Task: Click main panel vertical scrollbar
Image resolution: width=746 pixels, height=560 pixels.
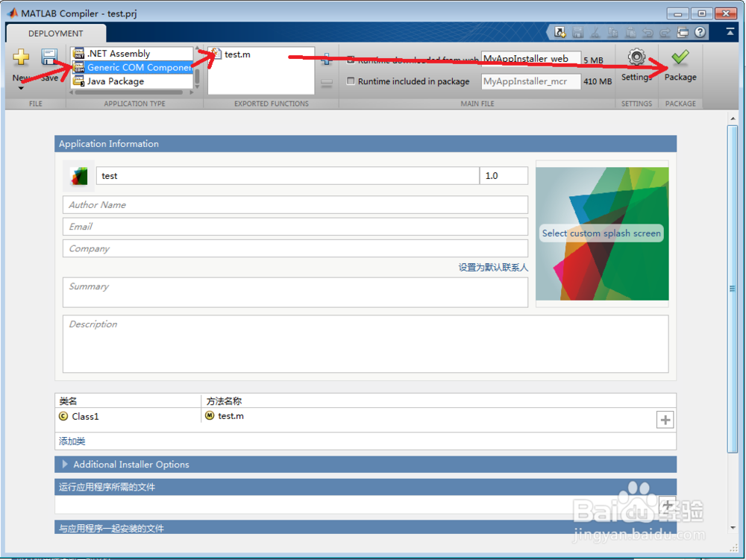Action: point(733,289)
